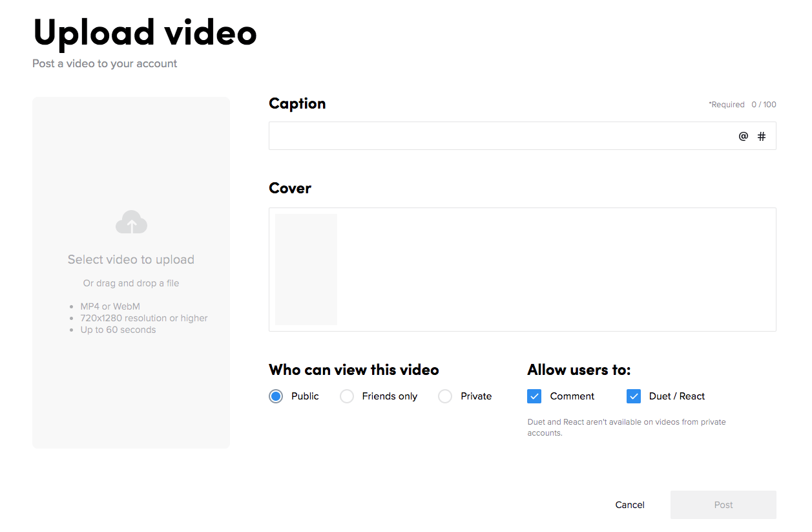812x532 pixels.
Task: Select the Public radio button
Action: click(x=276, y=396)
